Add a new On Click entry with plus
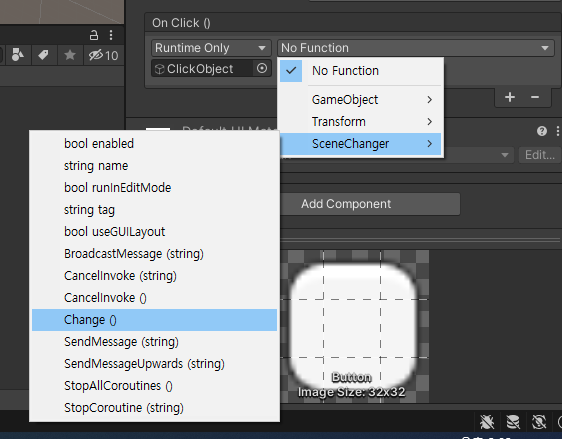The width and height of the screenshot is (562, 439). coord(510,97)
